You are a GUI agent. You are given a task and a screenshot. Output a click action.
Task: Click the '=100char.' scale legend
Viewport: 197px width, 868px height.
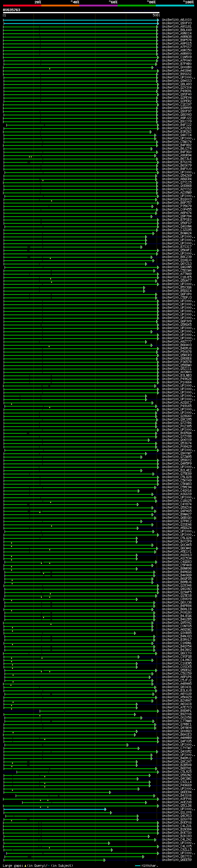click(x=147, y=866)
